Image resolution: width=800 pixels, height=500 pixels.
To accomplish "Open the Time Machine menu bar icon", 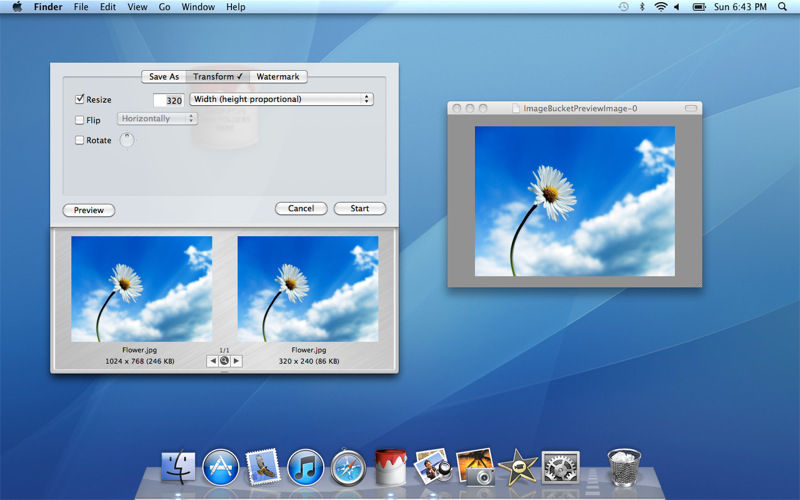I will [x=623, y=7].
